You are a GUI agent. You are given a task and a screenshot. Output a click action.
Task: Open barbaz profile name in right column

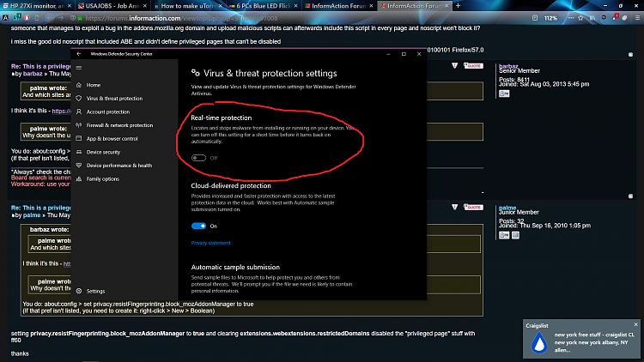click(508, 66)
